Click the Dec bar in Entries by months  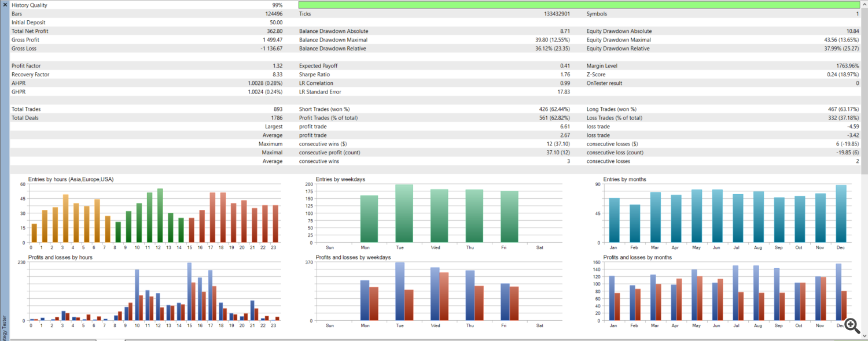840,214
